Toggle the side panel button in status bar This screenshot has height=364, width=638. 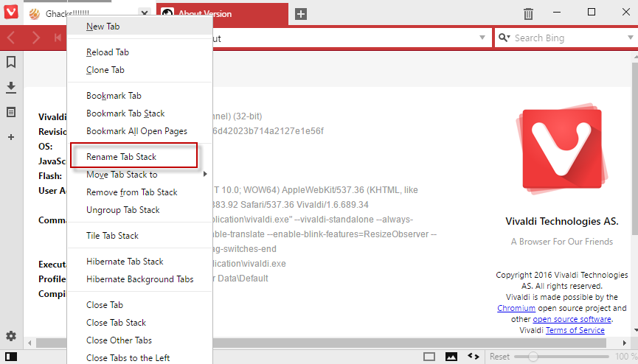coord(11,357)
